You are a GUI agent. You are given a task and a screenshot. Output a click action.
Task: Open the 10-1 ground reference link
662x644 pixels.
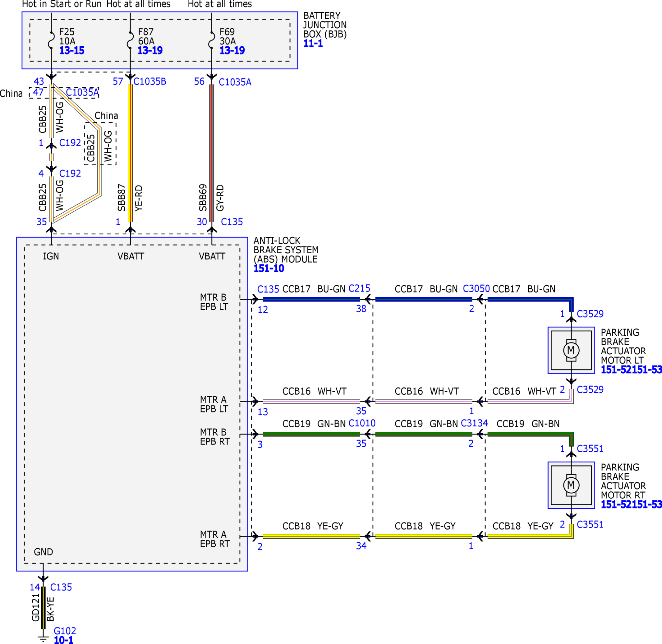[63, 640]
